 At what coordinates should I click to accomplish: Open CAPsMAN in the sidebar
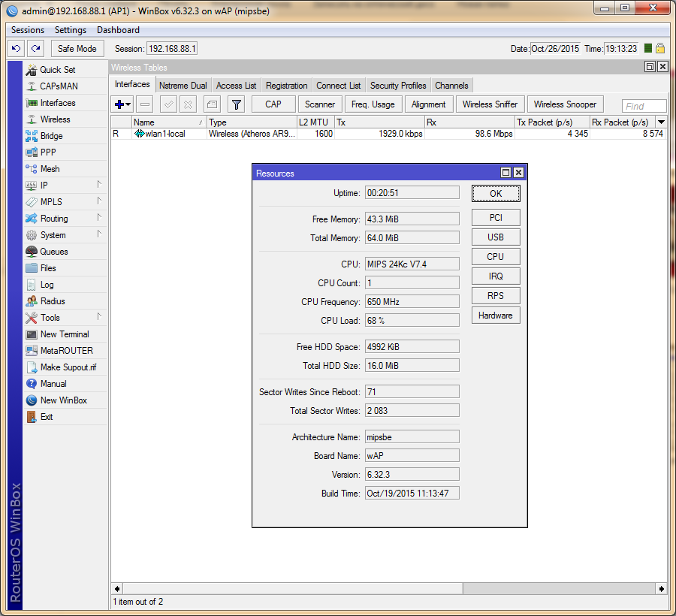[x=59, y=86]
